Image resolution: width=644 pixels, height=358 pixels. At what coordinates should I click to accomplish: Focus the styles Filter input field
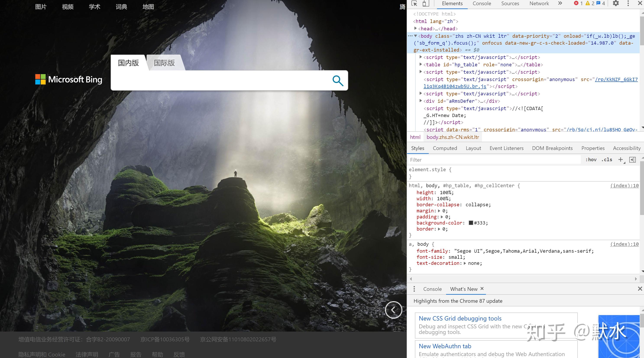click(x=495, y=160)
